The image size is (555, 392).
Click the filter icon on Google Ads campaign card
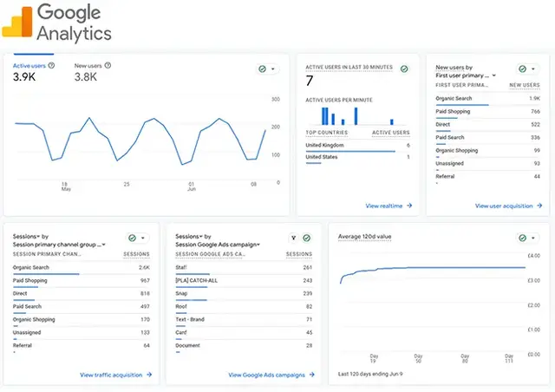pyautogui.click(x=293, y=238)
